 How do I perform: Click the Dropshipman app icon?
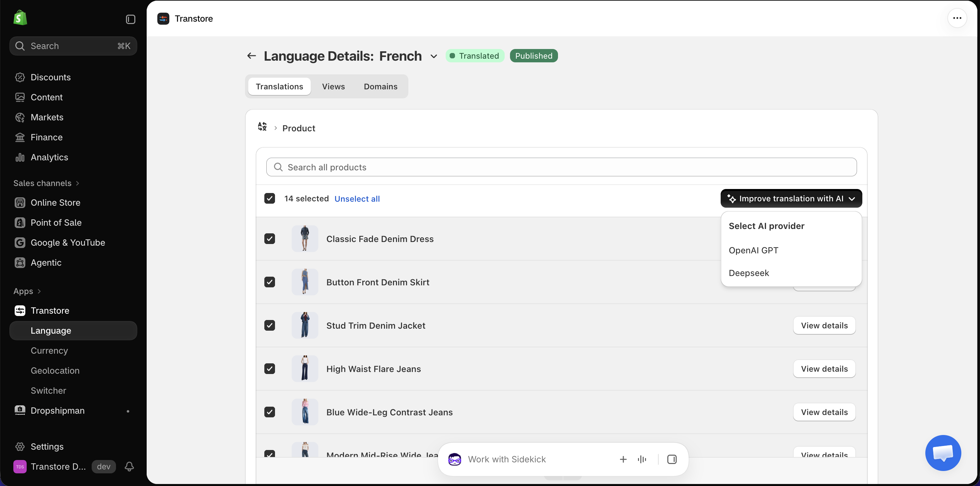coord(20,411)
